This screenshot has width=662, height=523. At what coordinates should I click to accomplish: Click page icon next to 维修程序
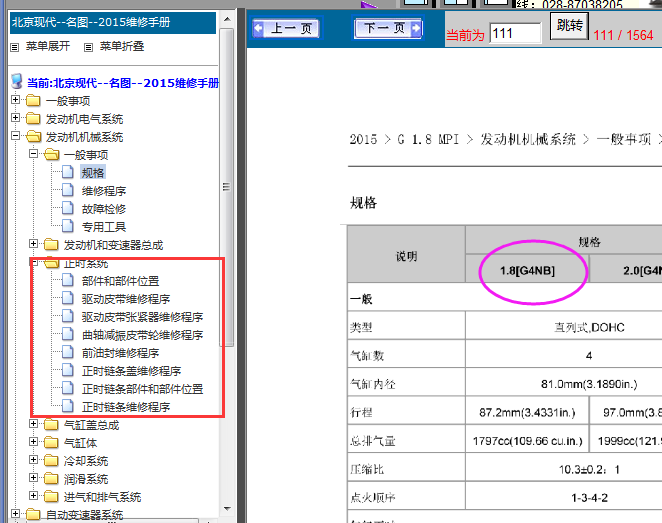[68, 190]
